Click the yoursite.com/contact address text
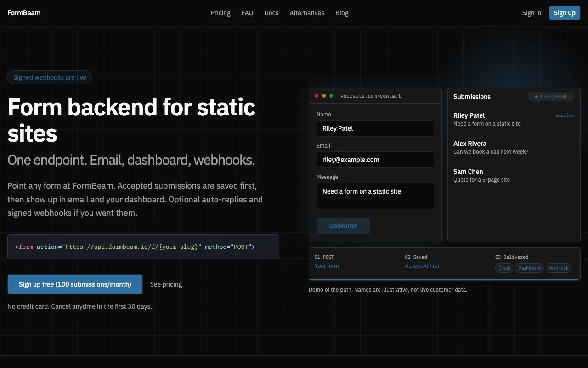The width and height of the screenshot is (588, 368). pos(371,96)
